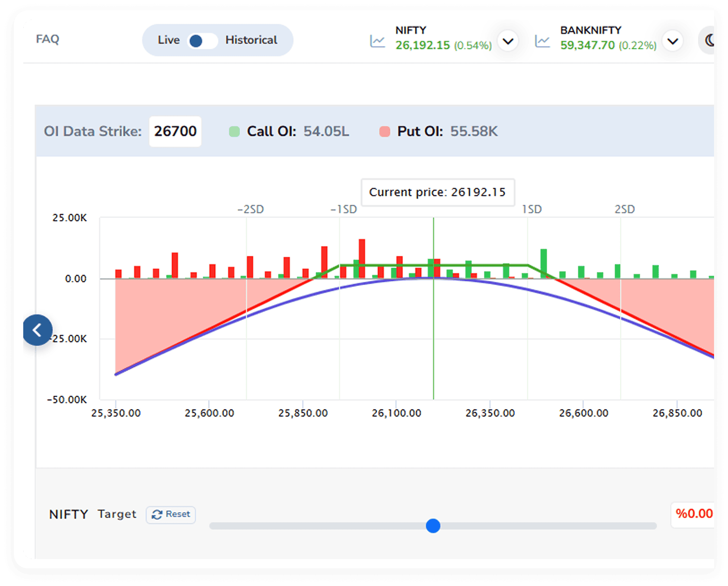728x586 pixels.
Task: Click the %0.00 target percentage box
Action: pyautogui.click(x=693, y=514)
